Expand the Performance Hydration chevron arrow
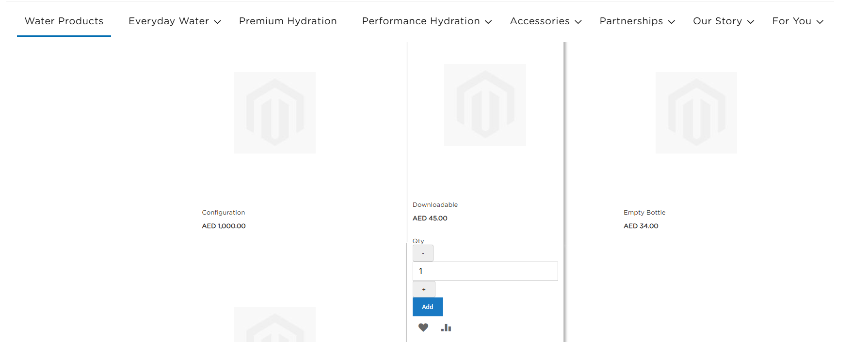 point(488,22)
